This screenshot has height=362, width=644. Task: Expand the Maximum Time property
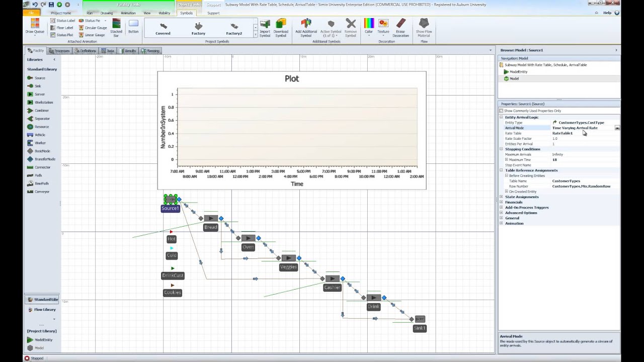pos(507,160)
